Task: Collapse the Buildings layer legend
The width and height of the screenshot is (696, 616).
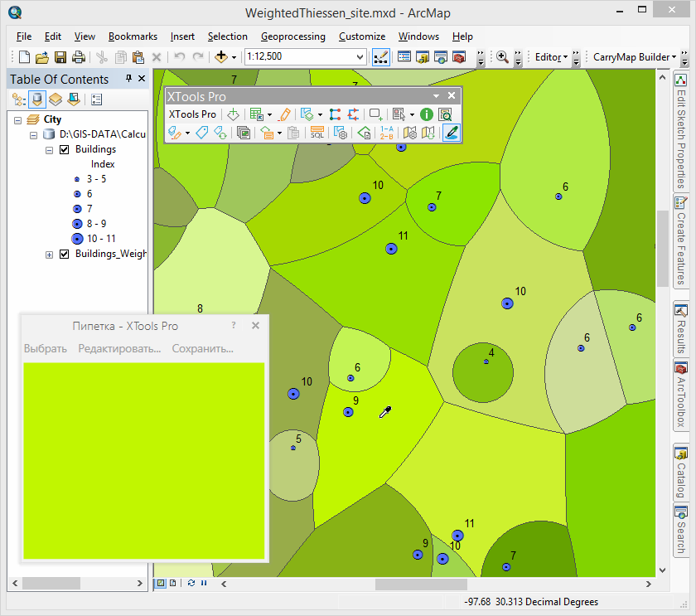Action: (x=49, y=151)
